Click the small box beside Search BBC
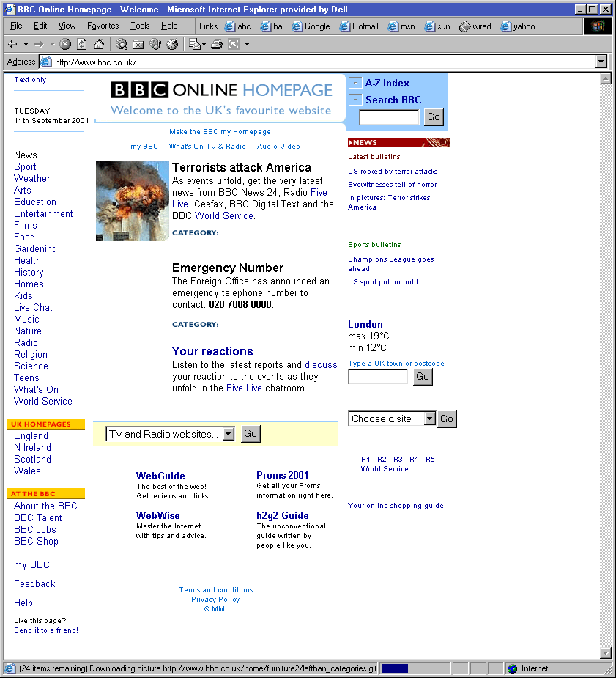The width and height of the screenshot is (616, 678). point(355,100)
